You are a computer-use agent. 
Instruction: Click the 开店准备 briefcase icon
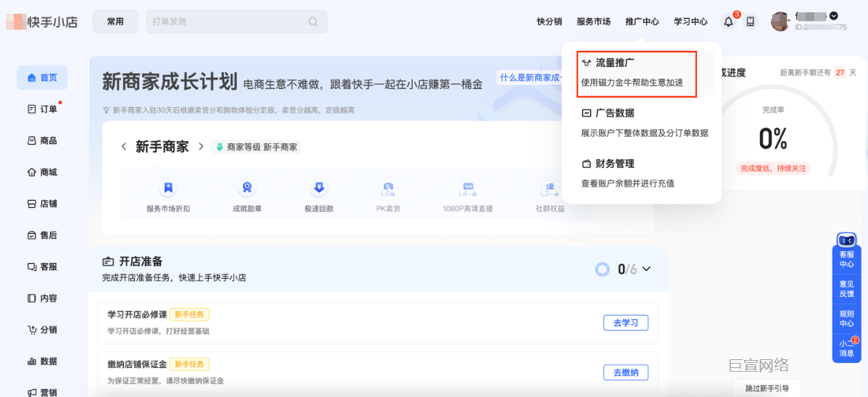(x=109, y=262)
